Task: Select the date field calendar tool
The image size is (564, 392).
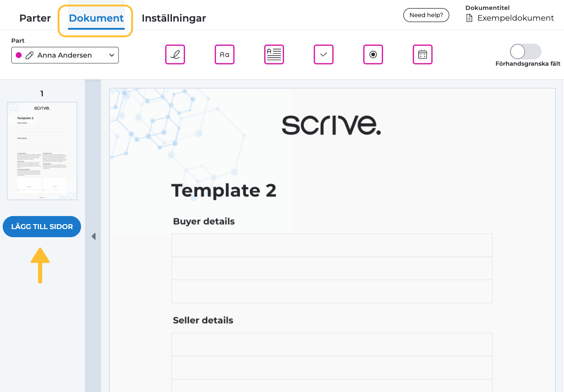Action: (x=423, y=54)
